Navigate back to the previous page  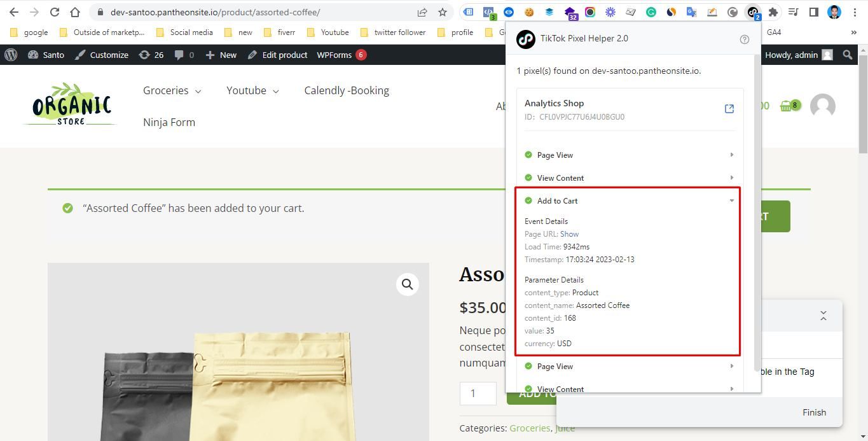coord(14,12)
